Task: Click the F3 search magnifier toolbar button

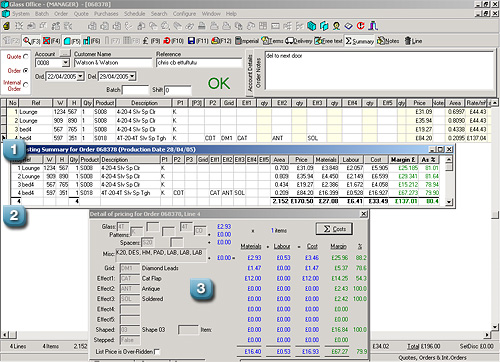Action: [x=31, y=41]
